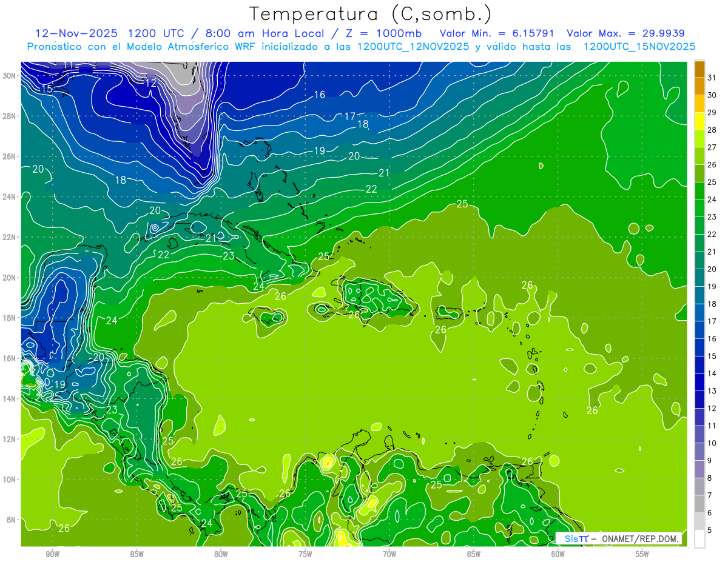
Task: Click the "30N" latitude axis label
Action: coord(9,75)
